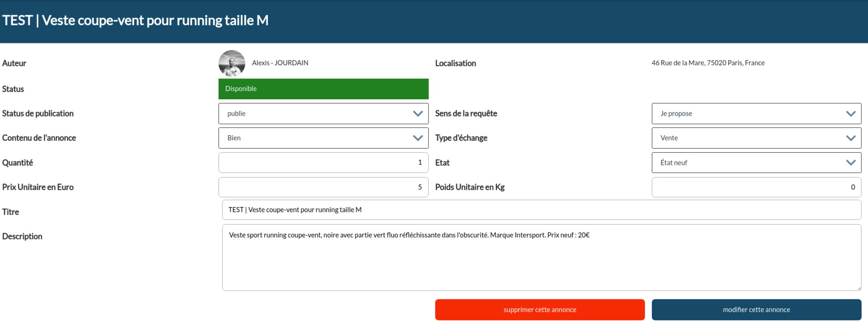Click the page heading TEST | Veste coupe-vent

point(135,20)
